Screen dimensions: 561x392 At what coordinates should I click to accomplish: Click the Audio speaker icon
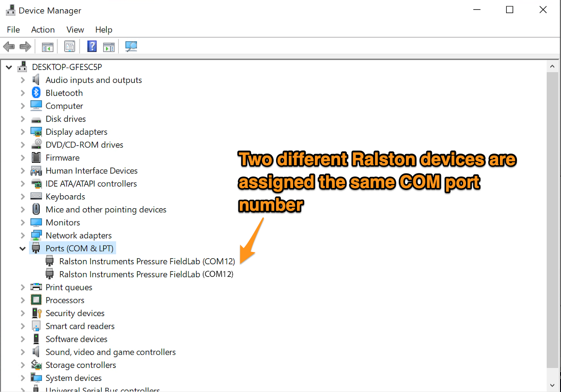(x=36, y=80)
